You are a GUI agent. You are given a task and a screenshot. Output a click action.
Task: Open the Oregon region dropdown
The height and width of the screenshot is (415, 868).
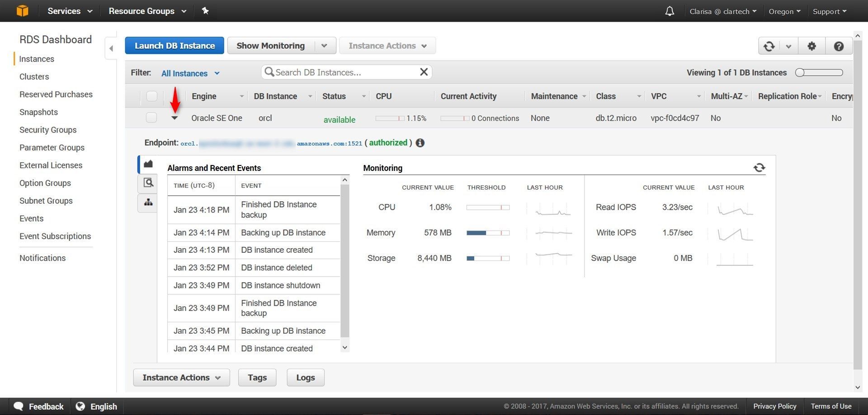coord(784,11)
